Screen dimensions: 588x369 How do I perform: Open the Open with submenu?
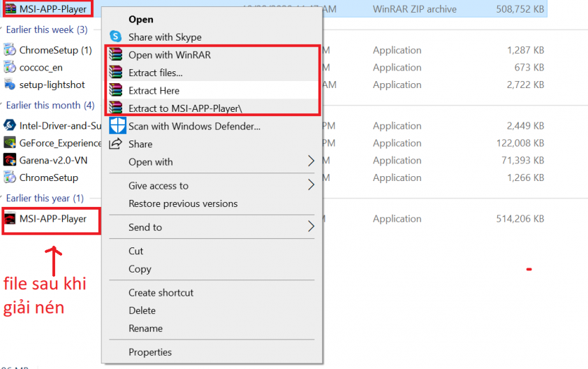(x=151, y=162)
